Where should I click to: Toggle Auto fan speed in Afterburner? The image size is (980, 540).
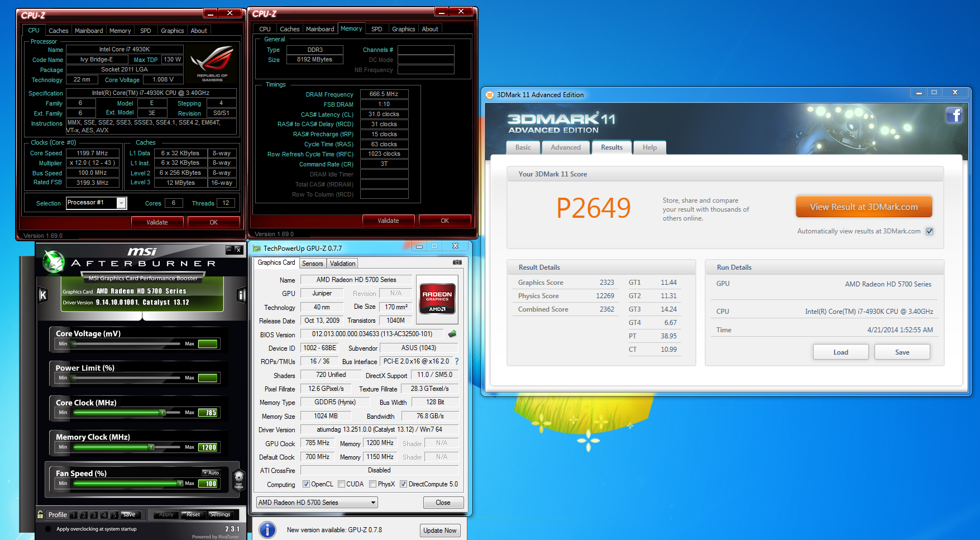click(212, 473)
